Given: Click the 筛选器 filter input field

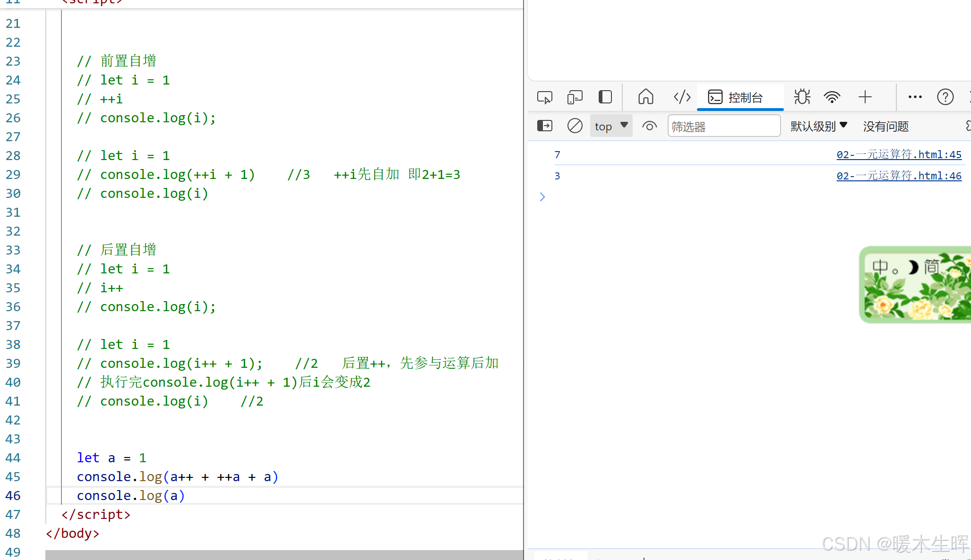Looking at the screenshot, I should 723,126.
